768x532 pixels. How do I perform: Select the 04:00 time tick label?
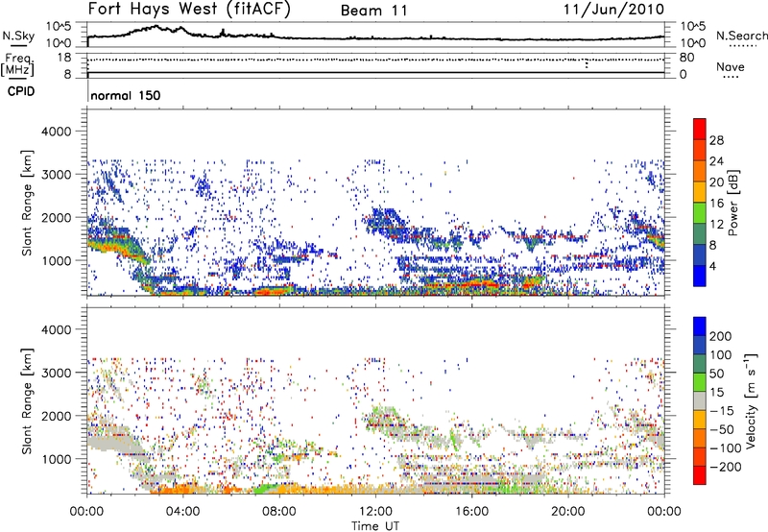[183, 512]
